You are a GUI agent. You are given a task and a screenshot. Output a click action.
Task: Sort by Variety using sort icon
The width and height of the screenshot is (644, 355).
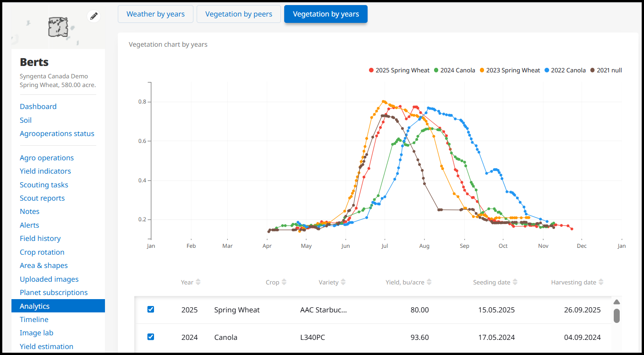point(343,282)
